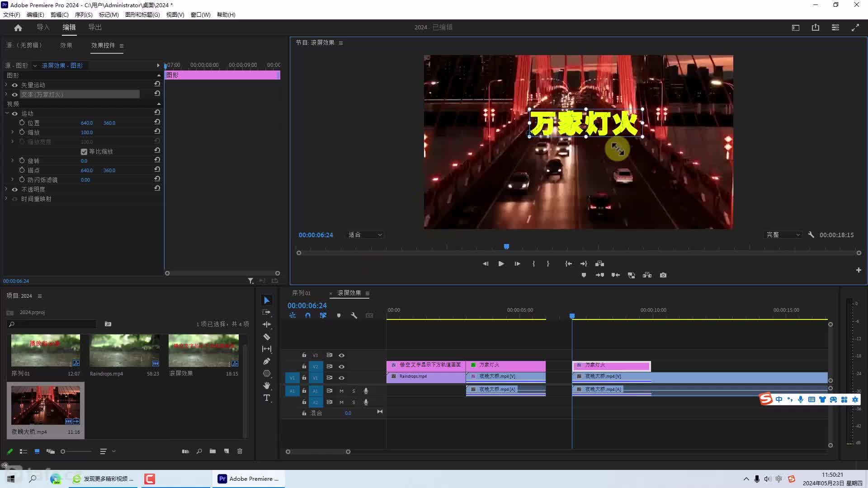Switch project panel to list view

pyautogui.click(x=24, y=451)
